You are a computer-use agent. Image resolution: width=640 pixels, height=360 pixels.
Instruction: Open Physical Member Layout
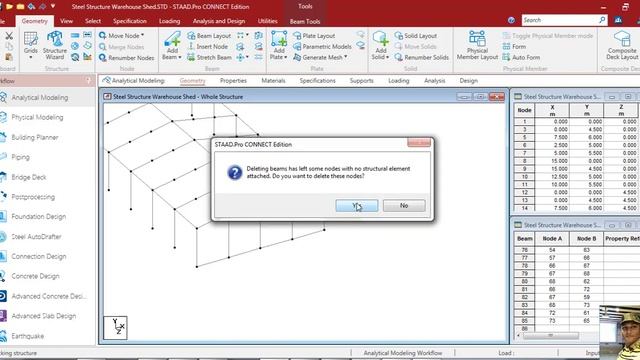point(477,45)
